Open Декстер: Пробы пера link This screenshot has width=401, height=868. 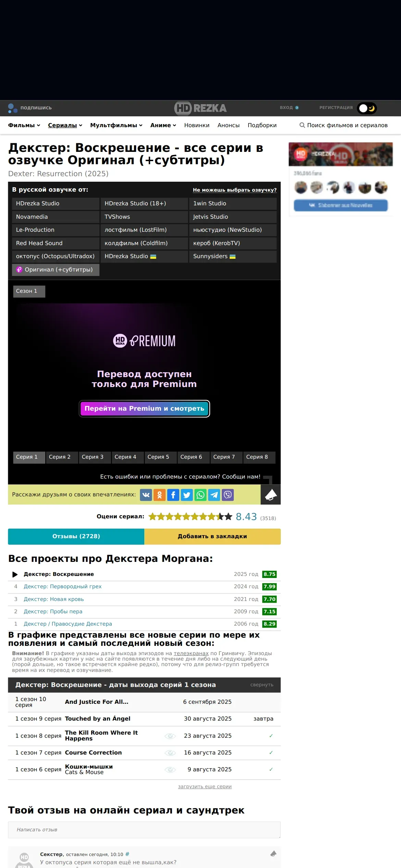point(53,612)
